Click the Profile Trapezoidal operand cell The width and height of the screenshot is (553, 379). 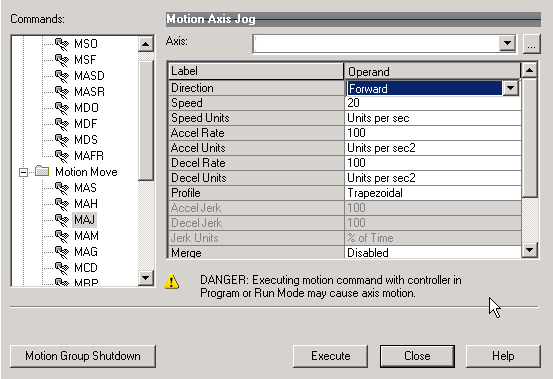click(433, 193)
